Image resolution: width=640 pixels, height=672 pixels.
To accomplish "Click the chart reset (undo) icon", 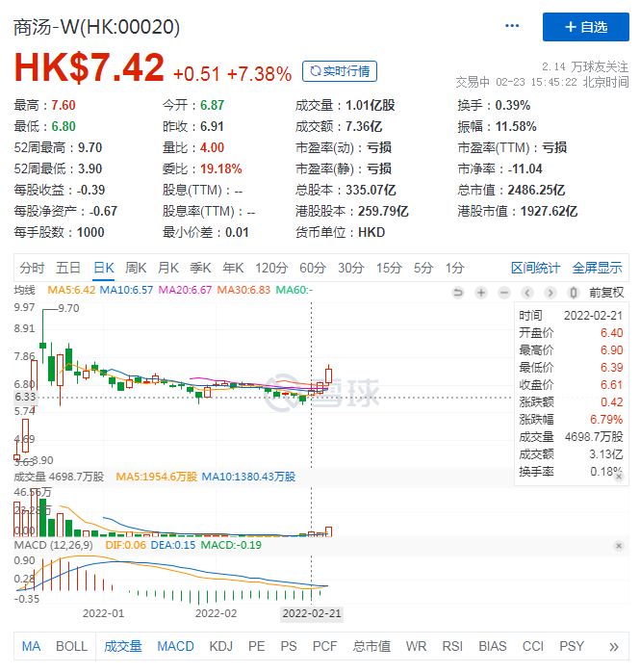I will click(458, 292).
